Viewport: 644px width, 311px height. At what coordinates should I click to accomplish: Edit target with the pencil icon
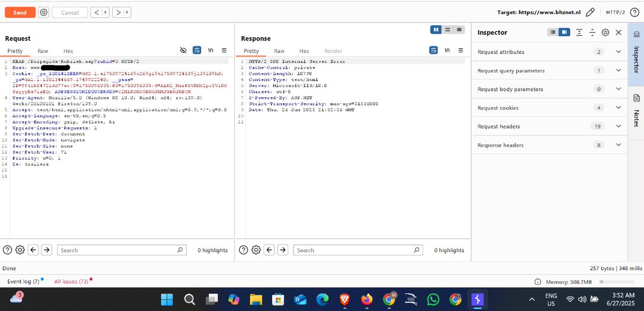pos(590,12)
